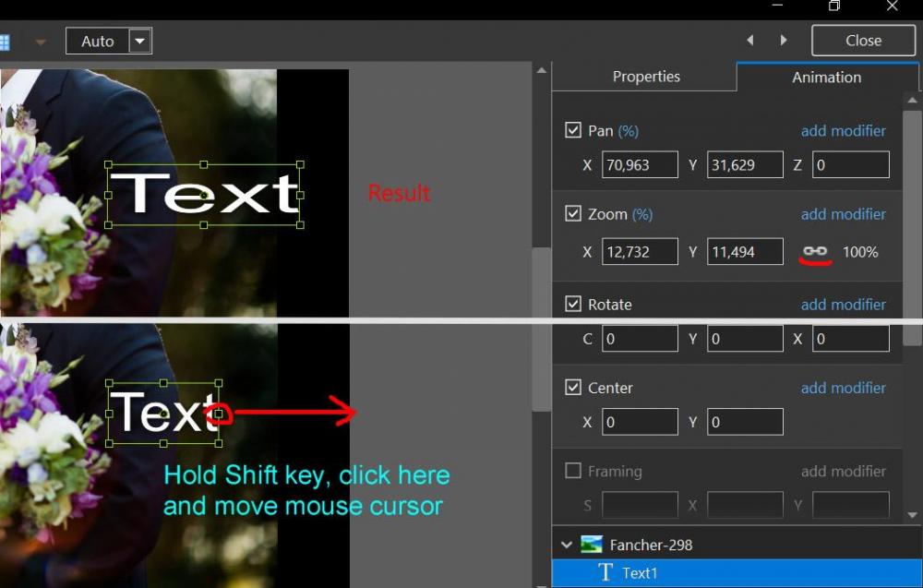This screenshot has width=923, height=588.
Task: Enable the Framing checkbox
Action: pos(573,471)
